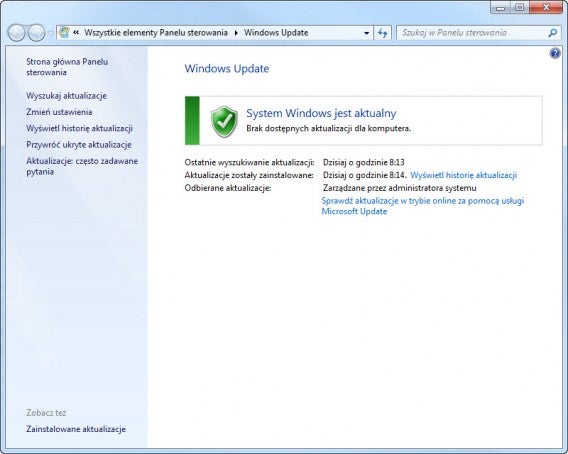Open Help via the blue question mark icon
Screen dimensions: 568x454
click(x=555, y=54)
